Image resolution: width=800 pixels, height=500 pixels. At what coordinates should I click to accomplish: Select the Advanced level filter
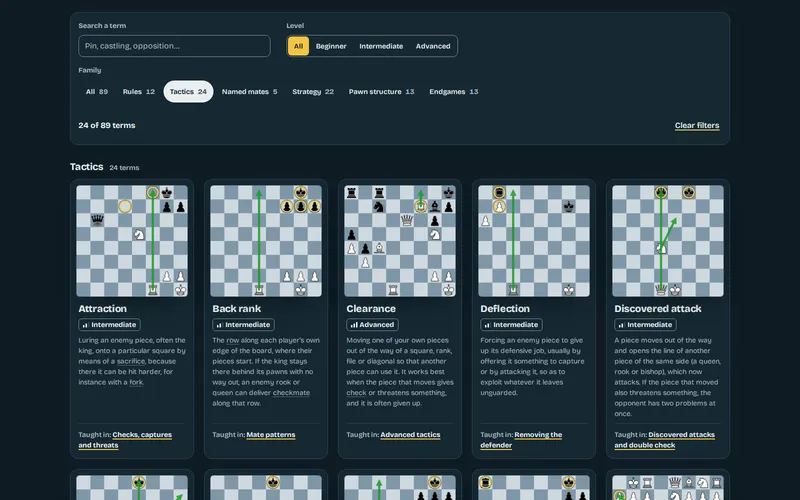[x=433, y=46]
